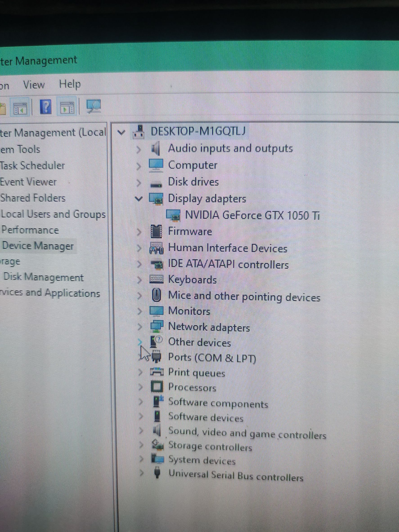
Task: Click the Software components icon
Action: (158, 402)
